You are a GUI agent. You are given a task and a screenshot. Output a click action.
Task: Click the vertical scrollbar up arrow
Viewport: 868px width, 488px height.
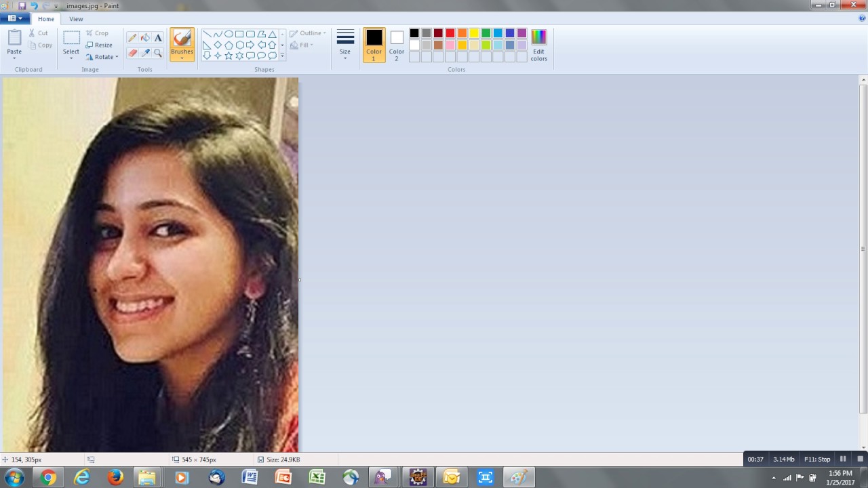click(x=863, y=80)
